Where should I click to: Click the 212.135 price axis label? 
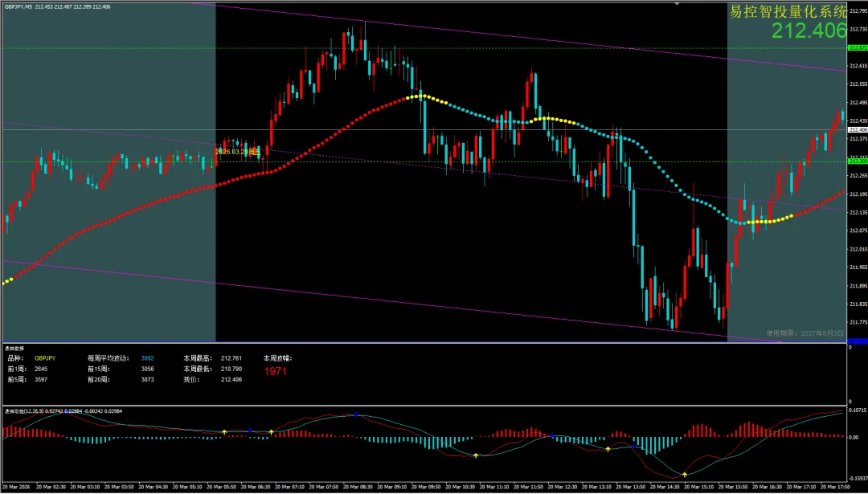858,212
